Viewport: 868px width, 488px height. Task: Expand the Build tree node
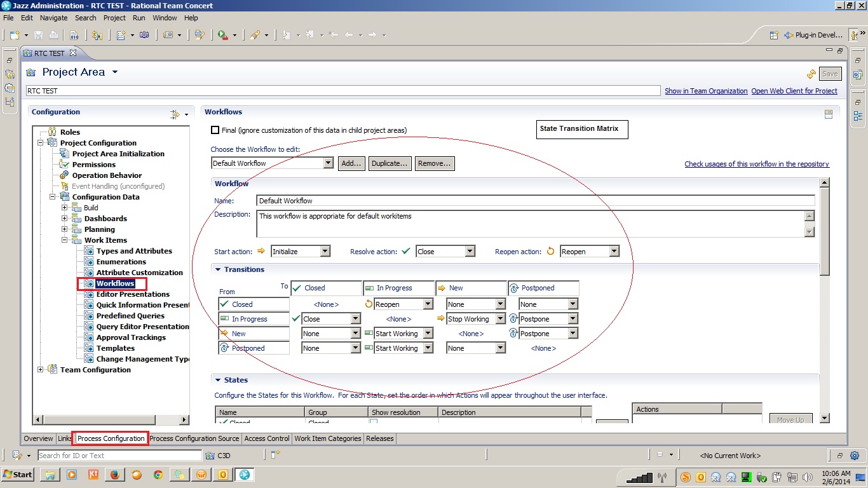[65, 208]
